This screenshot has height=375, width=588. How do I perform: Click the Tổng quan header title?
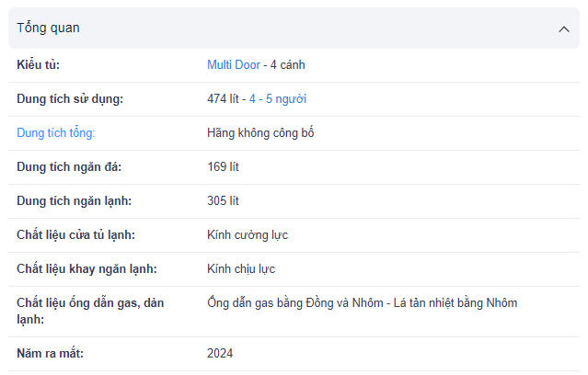click(48, 28)
